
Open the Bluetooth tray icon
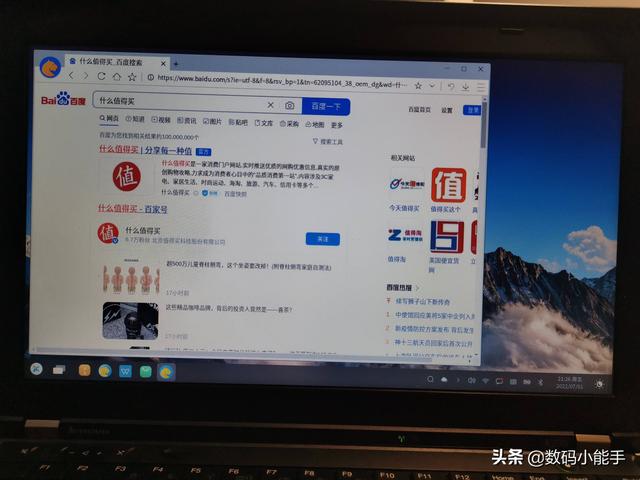[x=541, y=382]
